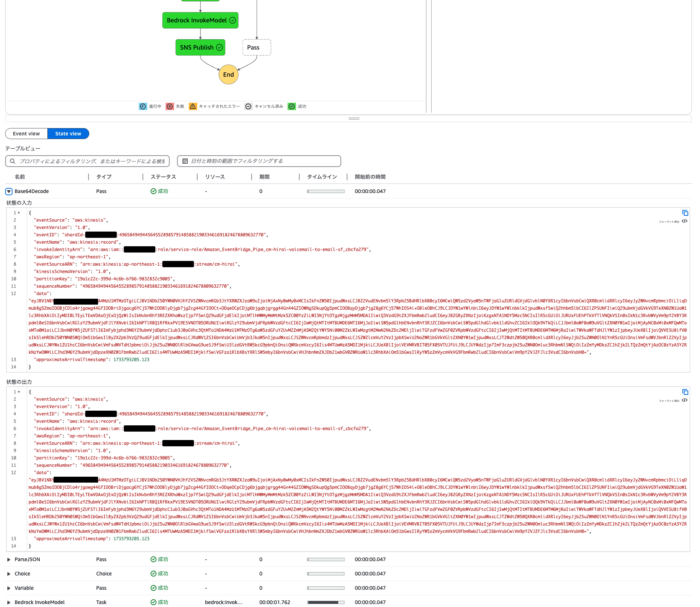Click the in-progress legend icon
This screenshot has height=607, width=700.
pyautogui.click(x=143, y=106)
